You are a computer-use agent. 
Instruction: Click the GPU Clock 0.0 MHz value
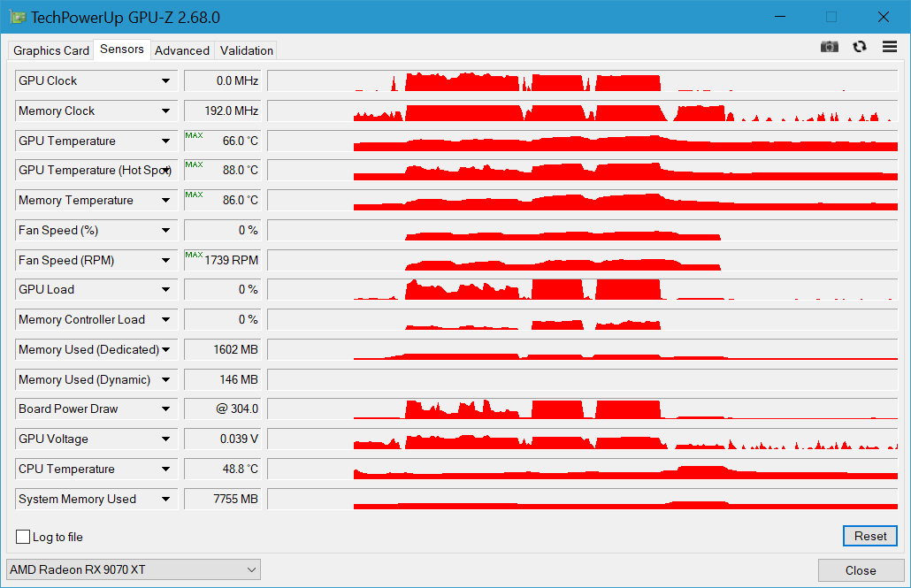click(223, 80)
